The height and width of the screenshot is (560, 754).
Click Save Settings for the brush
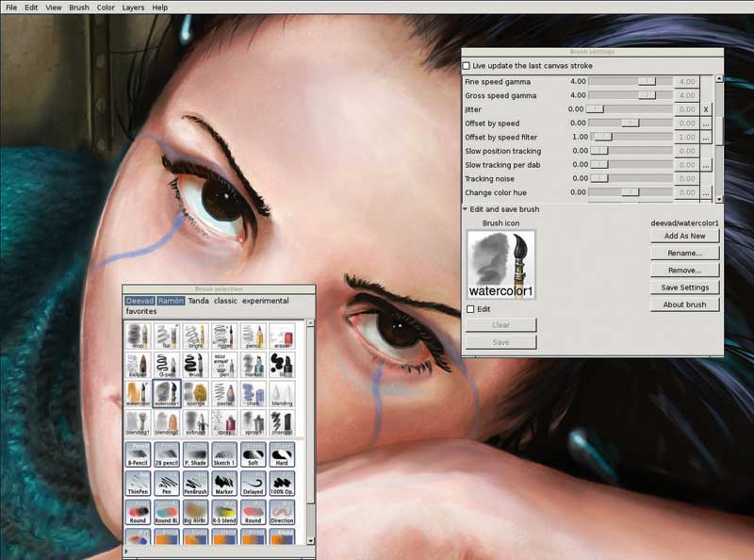tap(685, 288)
